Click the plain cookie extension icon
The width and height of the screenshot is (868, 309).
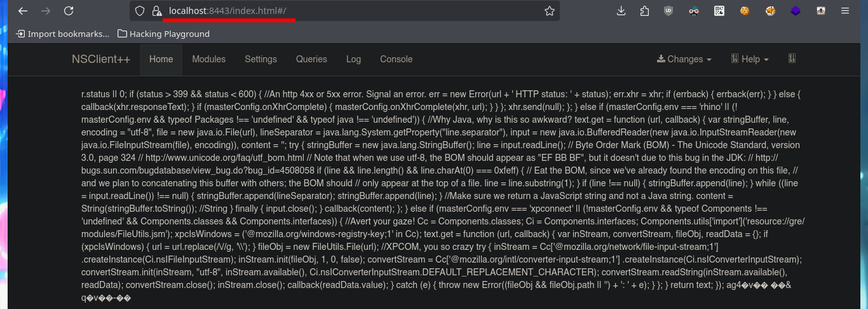click(744, 11)
